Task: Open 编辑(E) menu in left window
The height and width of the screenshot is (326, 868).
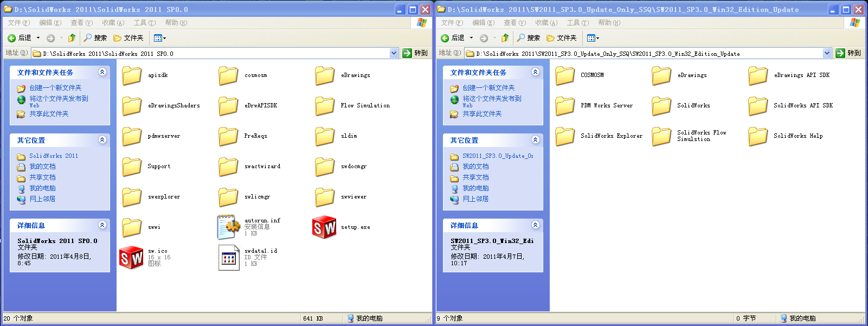Action: point(50,23)
